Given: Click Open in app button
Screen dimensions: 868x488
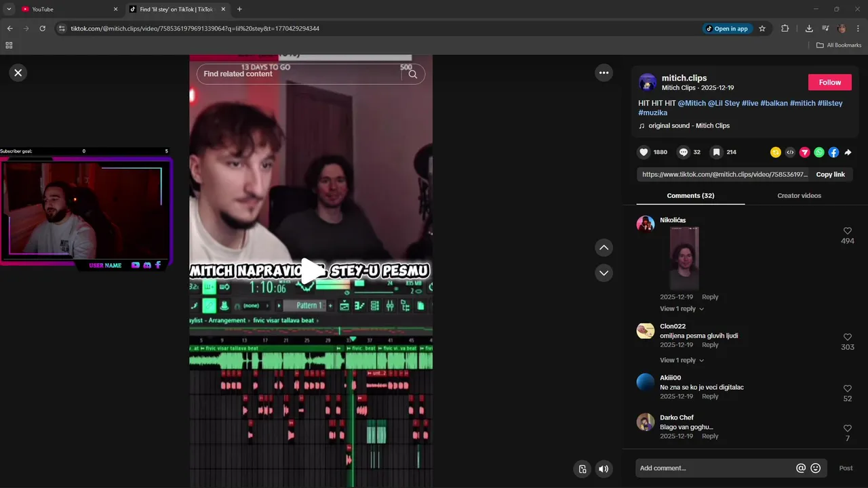Looking at the screenshot, I should pyautogui.click(x=727, y=28).
